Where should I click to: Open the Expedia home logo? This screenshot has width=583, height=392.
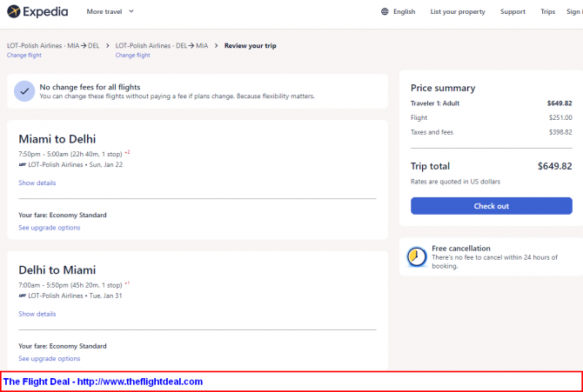click(x=37, y=11)
